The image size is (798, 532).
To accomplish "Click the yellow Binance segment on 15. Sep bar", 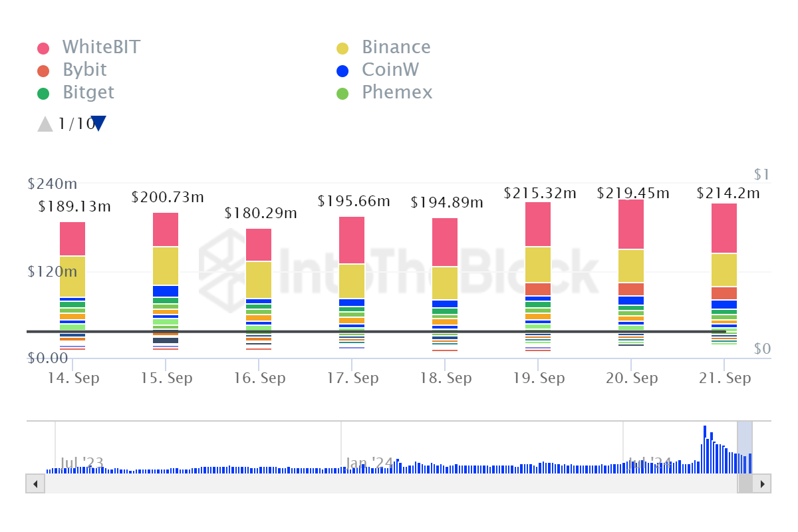I will pos(166,266).
